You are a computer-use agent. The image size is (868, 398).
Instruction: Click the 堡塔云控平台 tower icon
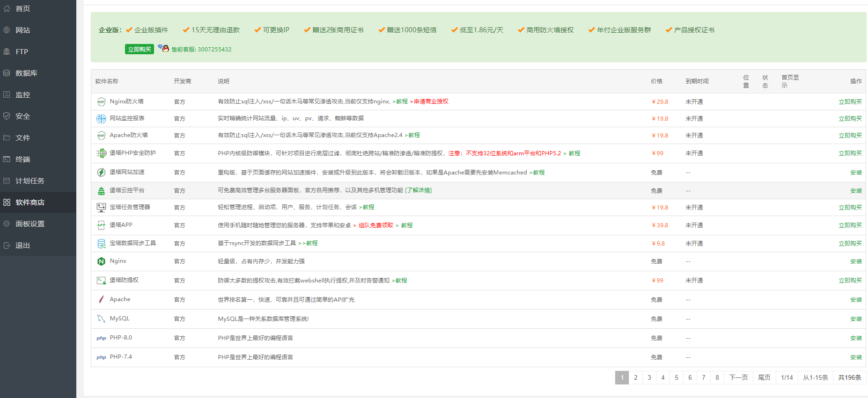(101, 190)
